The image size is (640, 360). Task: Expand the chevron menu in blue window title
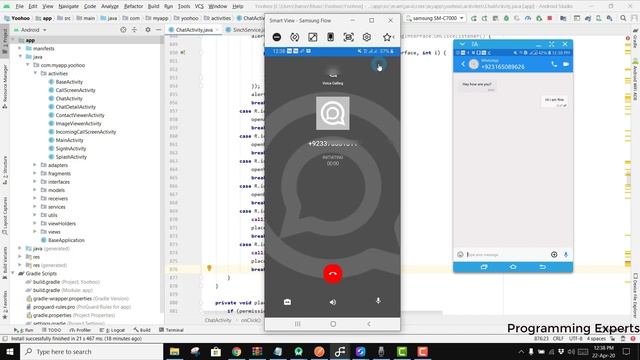[x=462, y=44]
